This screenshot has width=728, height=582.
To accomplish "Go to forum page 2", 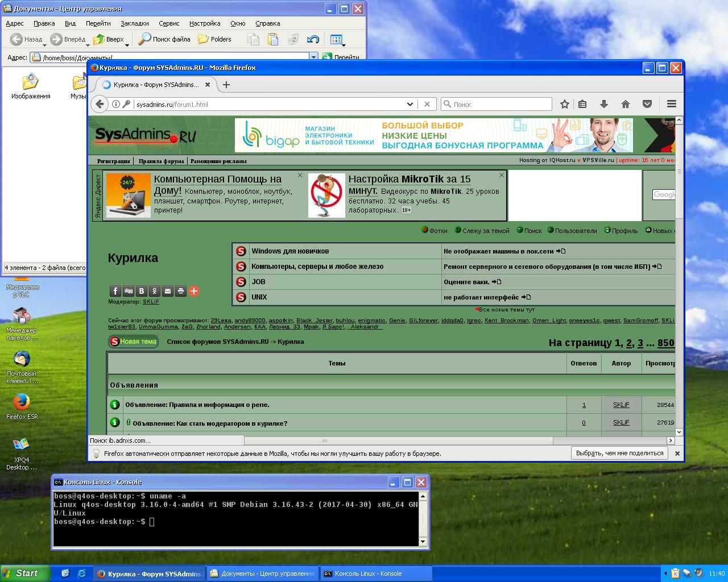I will (x=629, y=343).
